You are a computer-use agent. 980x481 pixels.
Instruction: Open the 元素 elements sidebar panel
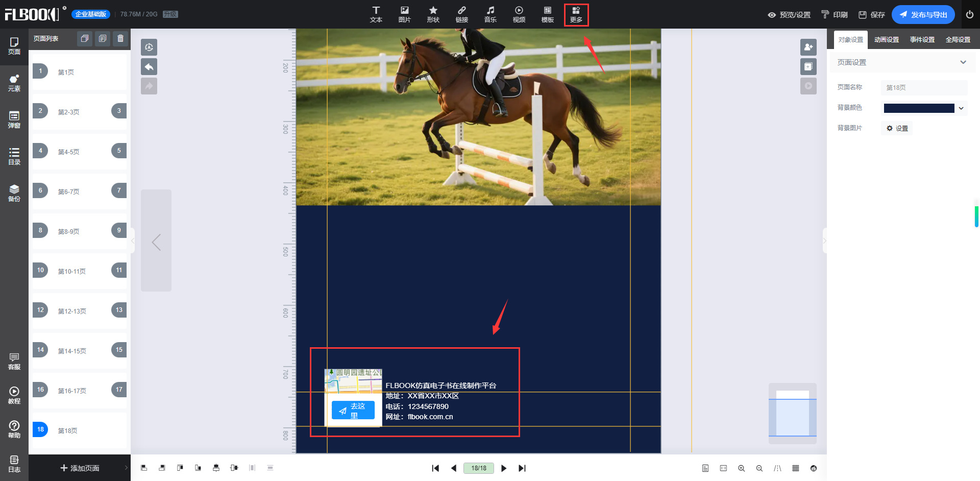pos(14,83)
